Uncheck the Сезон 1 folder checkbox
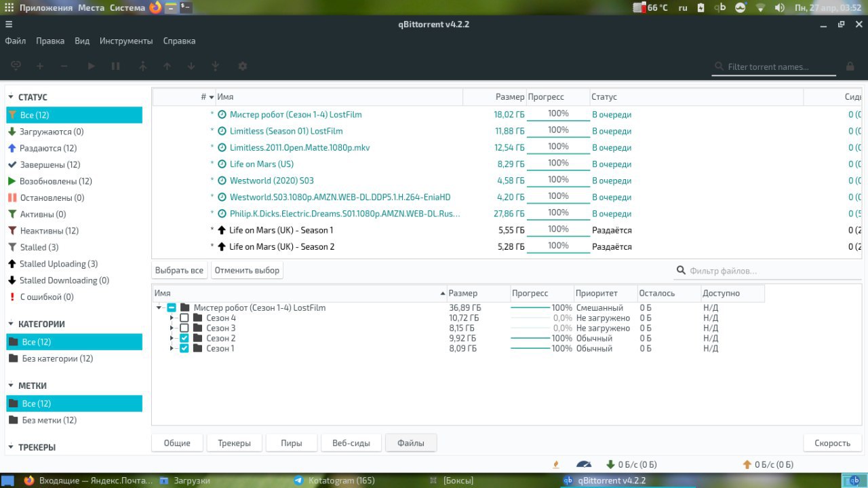Image resolution: width=868 pixels, height=488 pixels. [x=184, y=348]
